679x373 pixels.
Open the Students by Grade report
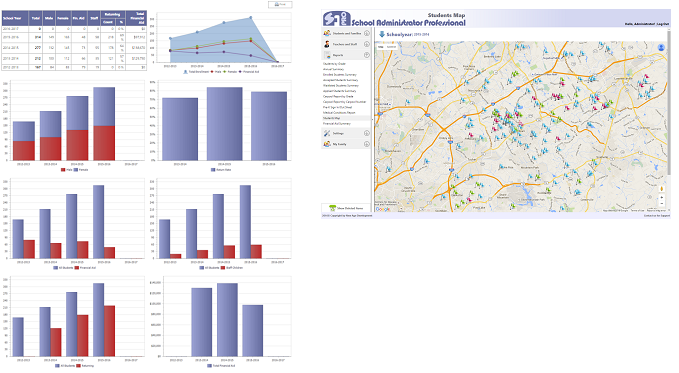point(334,64)
